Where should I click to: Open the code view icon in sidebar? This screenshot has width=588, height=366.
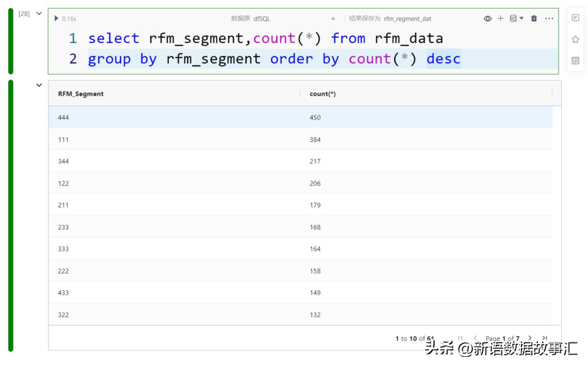pos(575,60)
